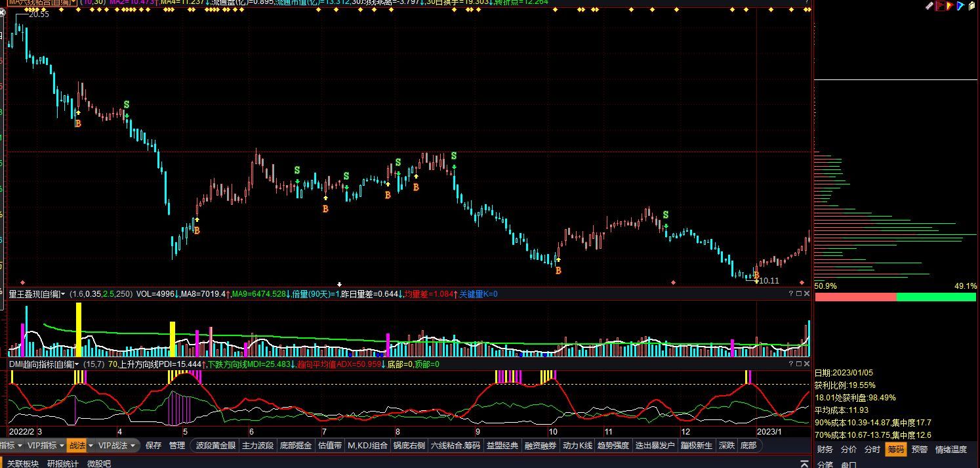Click the red-yellow flame chip icon
The width and height of the screenshot is (980, 468).
point(949,6)
